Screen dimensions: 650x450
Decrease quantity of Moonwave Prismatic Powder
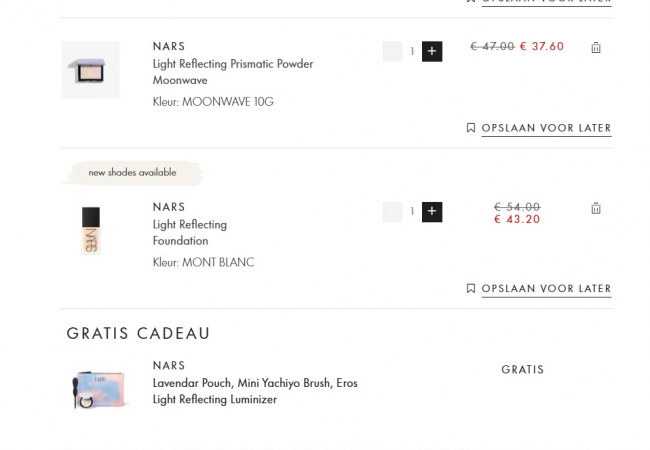[392, 51]
